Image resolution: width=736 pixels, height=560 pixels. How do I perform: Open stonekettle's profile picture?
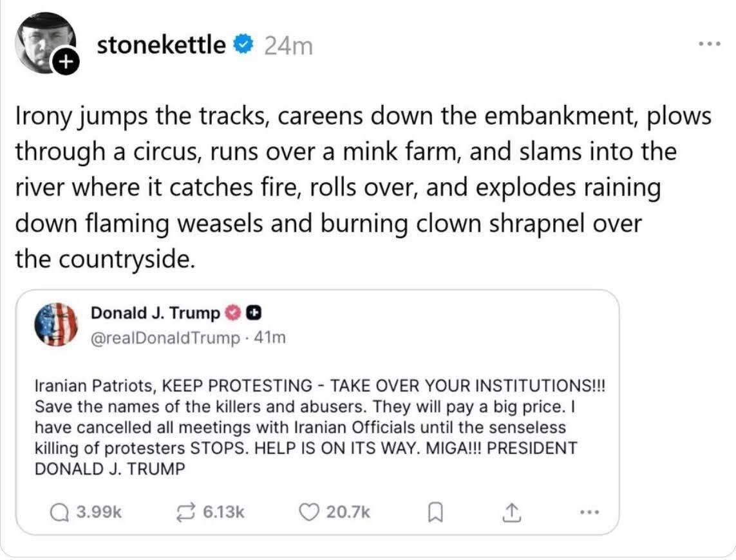point(42,40)
